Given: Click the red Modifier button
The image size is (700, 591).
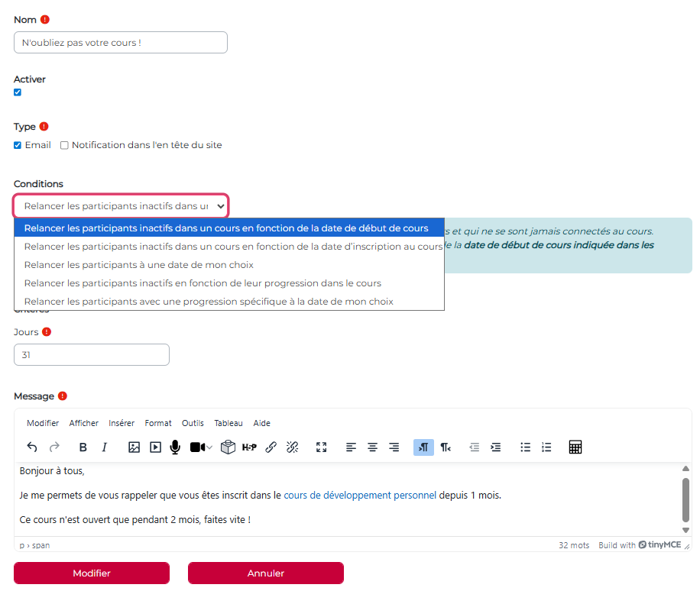Looking at the screenshot, I should [92, 573].
